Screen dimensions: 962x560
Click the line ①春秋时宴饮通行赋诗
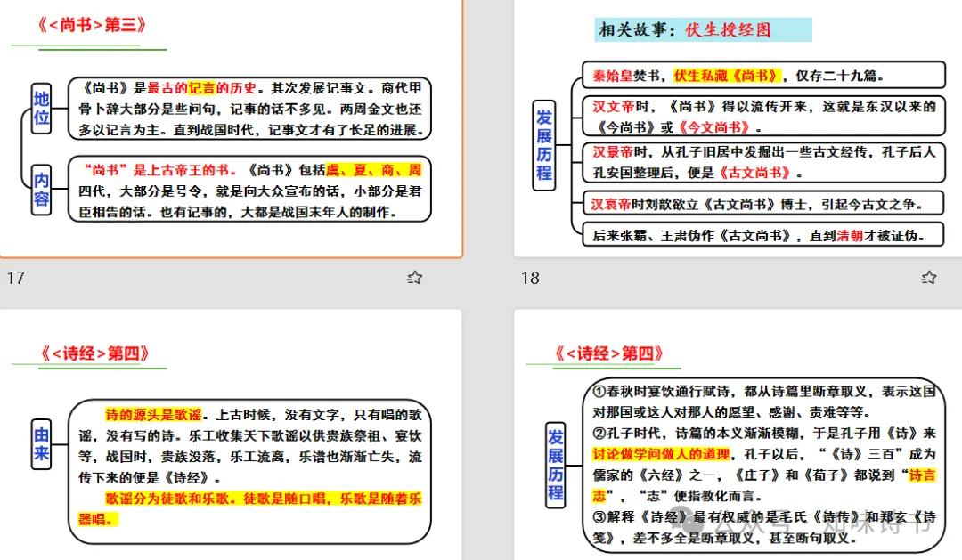(x=764, y=391)
